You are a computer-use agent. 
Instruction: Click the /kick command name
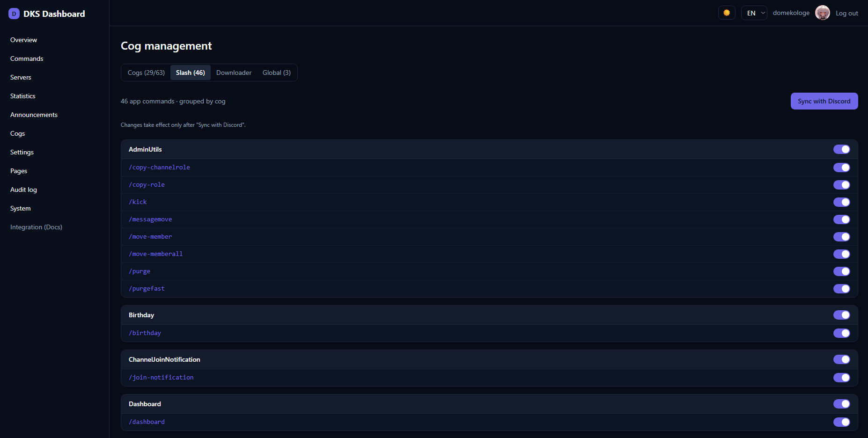[138, 202]
